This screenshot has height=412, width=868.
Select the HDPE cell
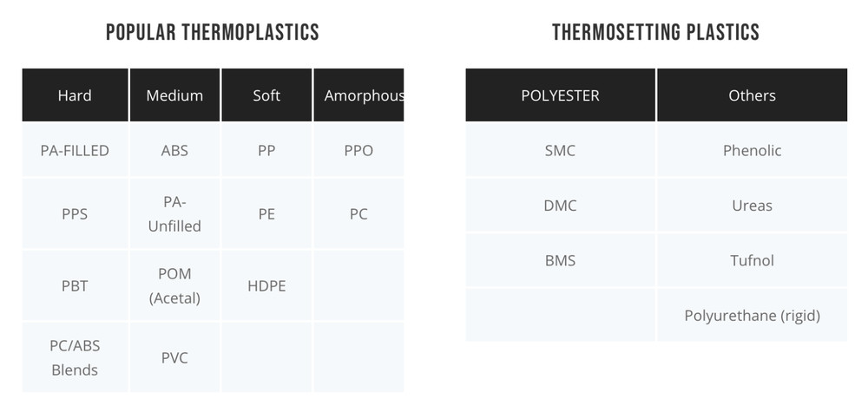point(266,285)
